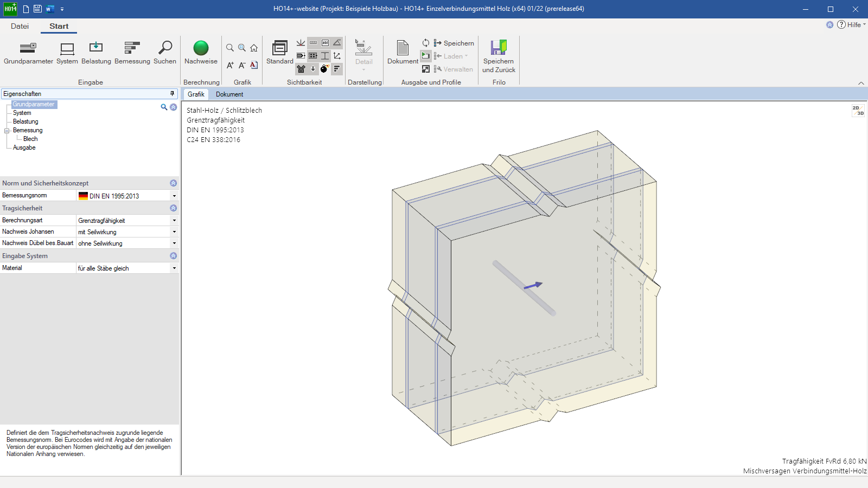
Task: Open the Grundparameter input ribbon icon
Action: pos(28,53)
